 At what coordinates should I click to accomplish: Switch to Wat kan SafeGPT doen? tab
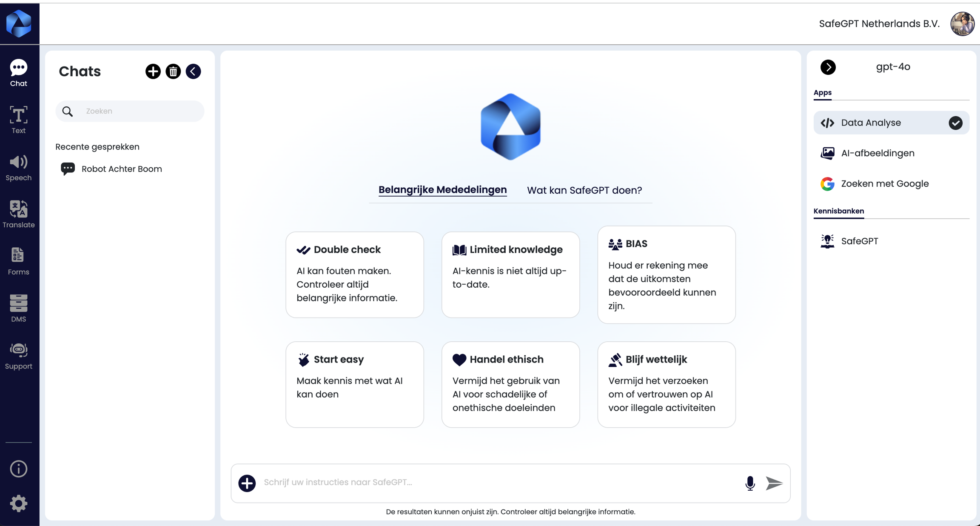(x=584, y=190)
